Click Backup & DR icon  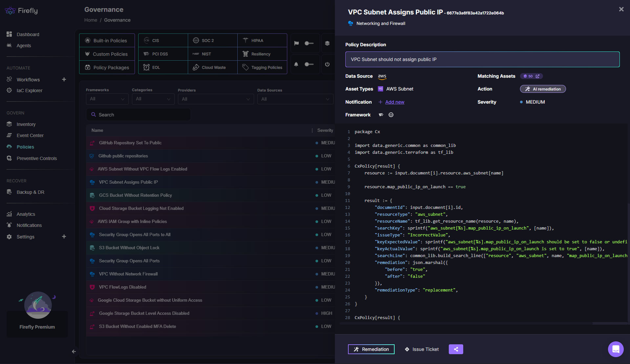(x=9, y=192)
